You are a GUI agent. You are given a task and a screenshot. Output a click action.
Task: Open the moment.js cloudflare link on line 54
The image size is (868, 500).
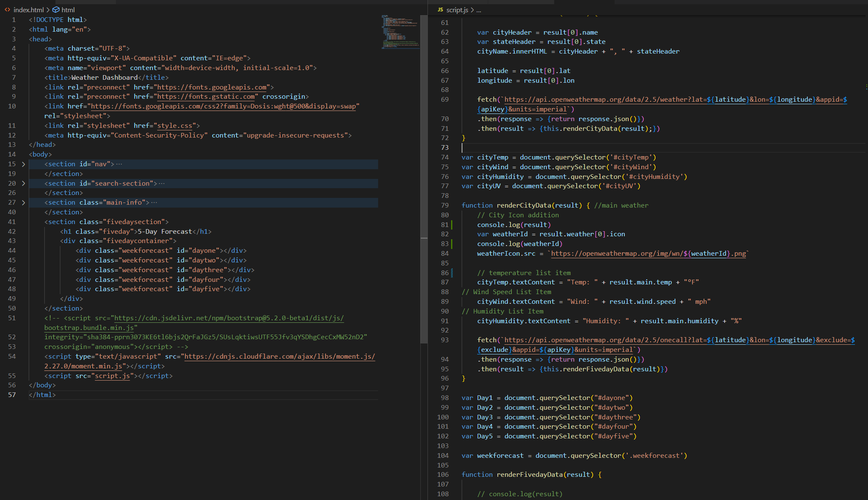point(280,357)
